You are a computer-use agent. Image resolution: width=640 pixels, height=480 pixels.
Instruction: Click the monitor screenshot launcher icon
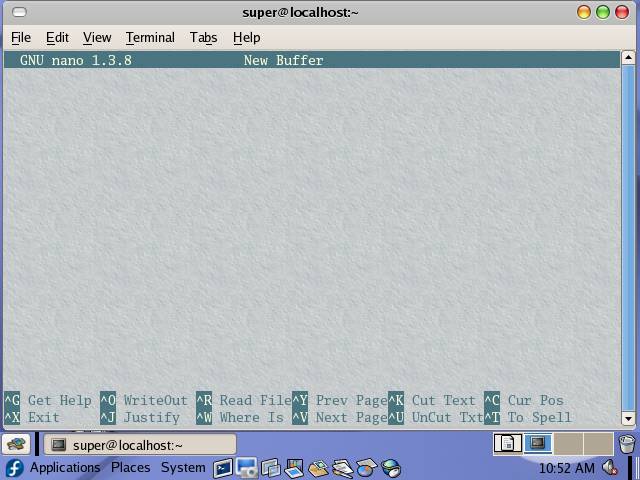pos(246,468)
